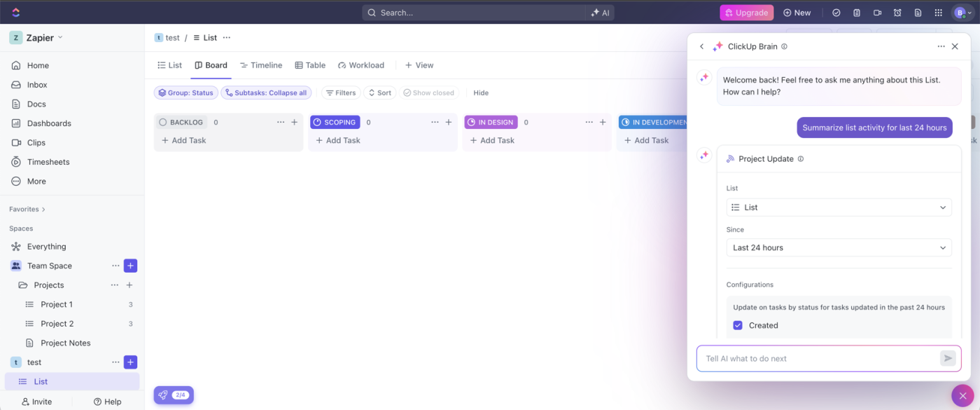This screenshot has width=980, height=410.
Task: Open Team Space ellipsis menu
Action: (115, 266)
